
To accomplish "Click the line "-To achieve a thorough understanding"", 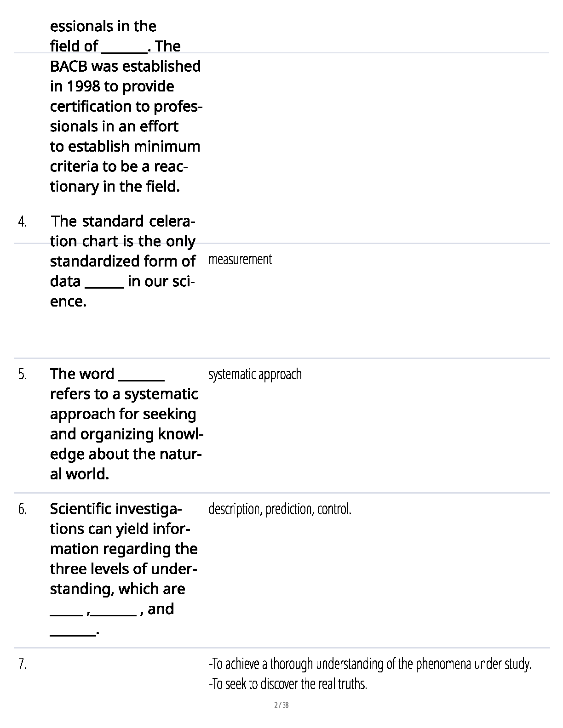I will (370, 664).
